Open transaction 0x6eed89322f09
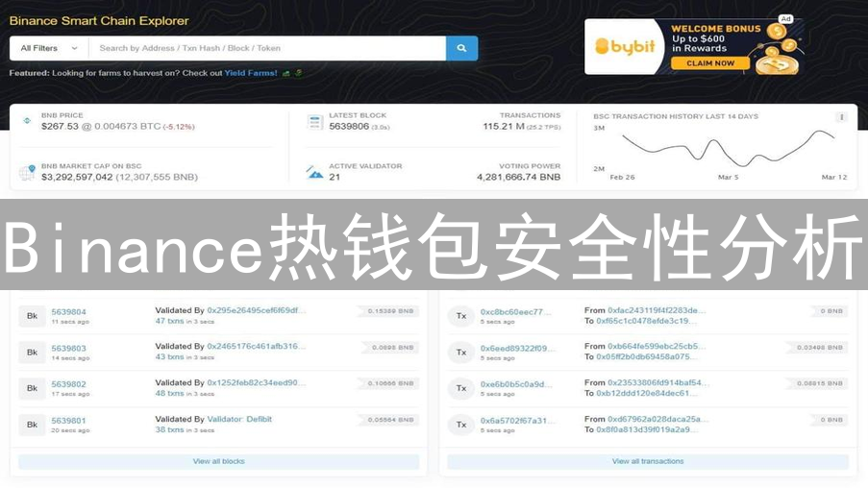868x488 pixels. tap(517, 349)
